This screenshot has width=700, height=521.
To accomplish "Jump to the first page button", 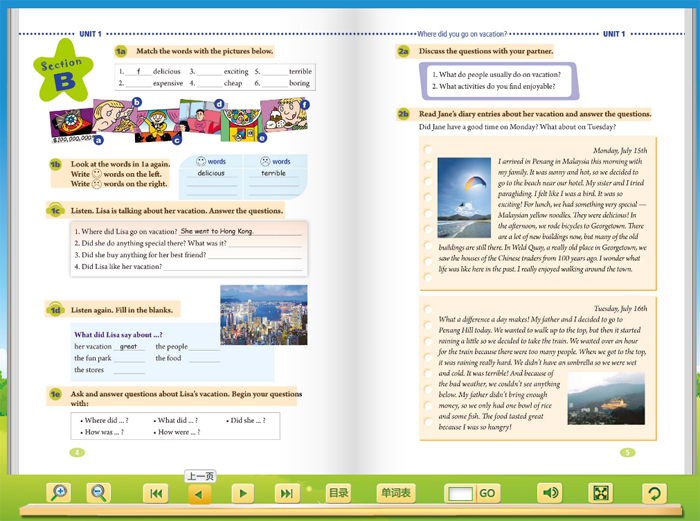I will tap(156, 493).
